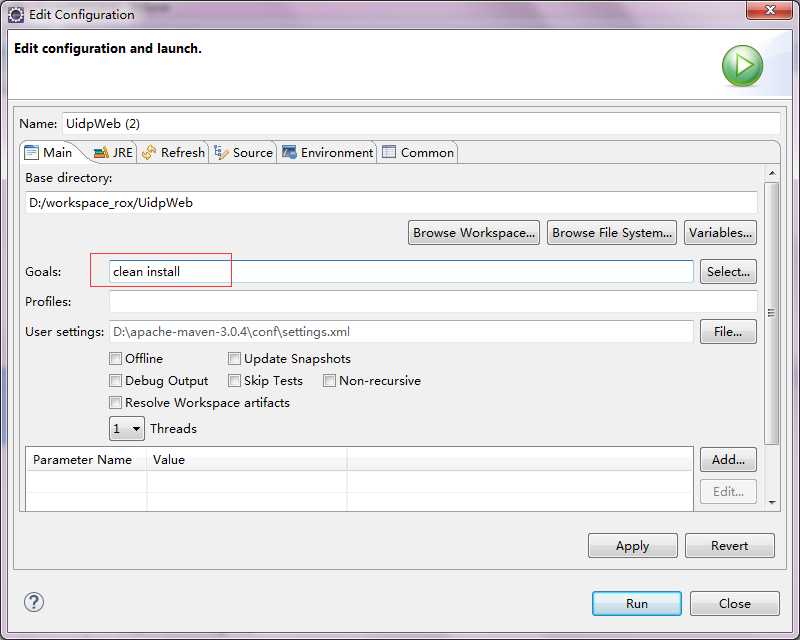
Task: Click the vertical scrollbar thumb
Action: tap(772, 313)
